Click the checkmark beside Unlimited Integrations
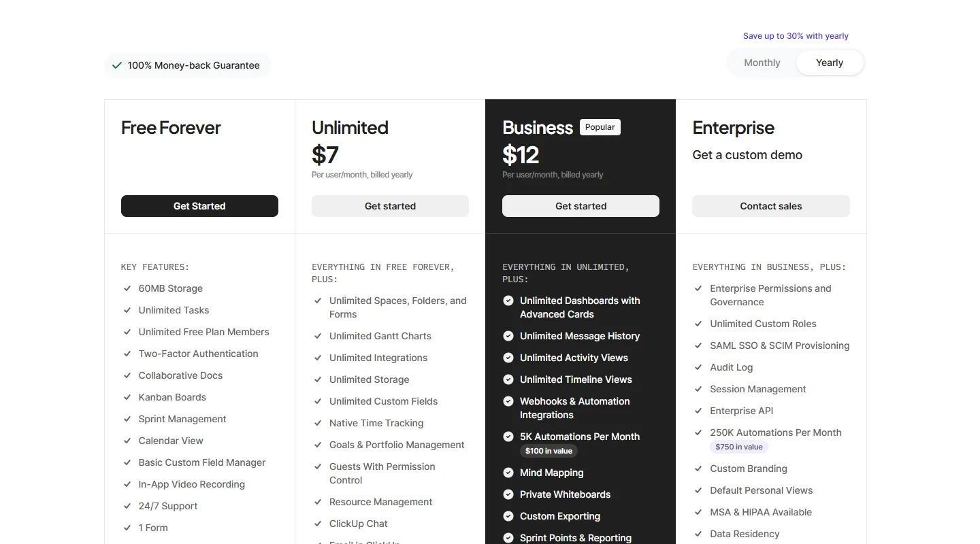Screen dimensions: 980x544 [318, 358]
